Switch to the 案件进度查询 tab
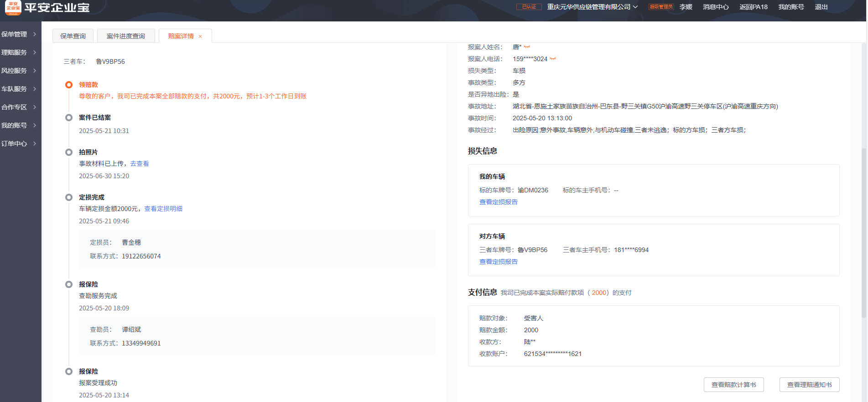The image size is (868, 402). click(126, 36)
